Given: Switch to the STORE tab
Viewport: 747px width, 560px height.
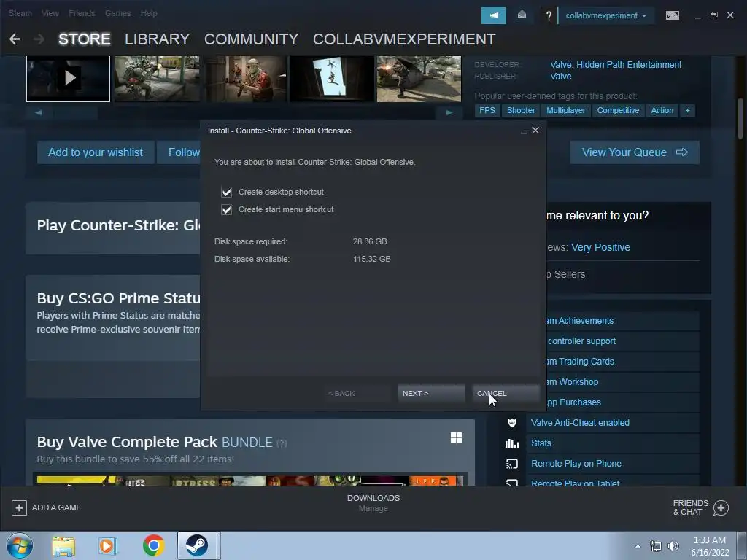Looking at the screenshot, I should [x=85, y=39].
